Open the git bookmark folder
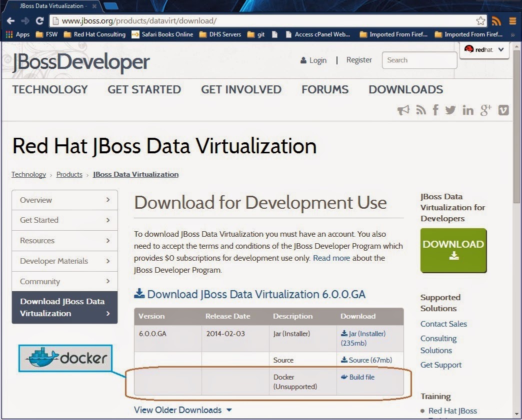This screenshot has height=420, width=522. [256, 34]
